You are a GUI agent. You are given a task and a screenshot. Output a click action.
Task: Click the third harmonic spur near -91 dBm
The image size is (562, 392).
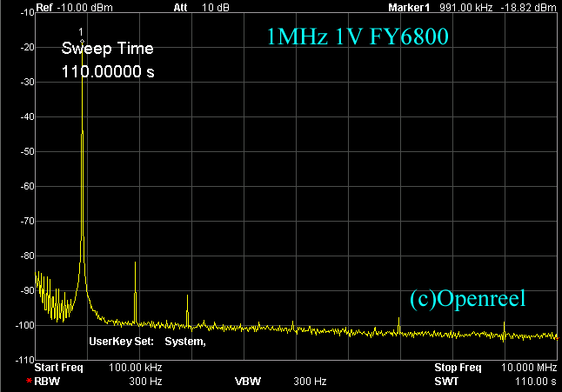point(187,310)
